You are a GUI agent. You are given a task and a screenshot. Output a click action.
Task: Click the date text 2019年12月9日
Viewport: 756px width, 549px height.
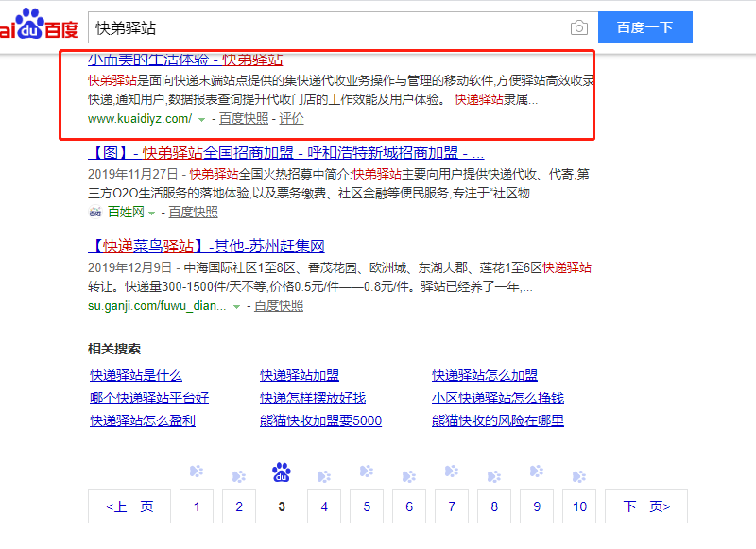(x=129, y=267)
